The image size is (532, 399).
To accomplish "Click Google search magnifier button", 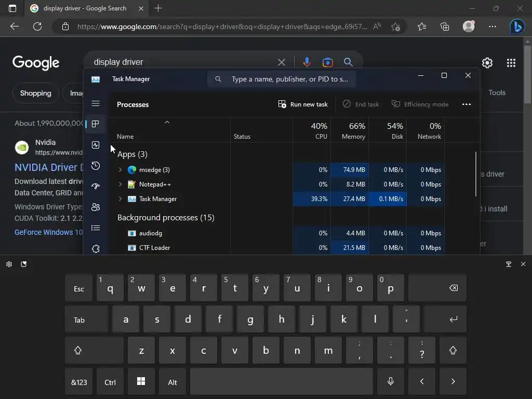I will pyautogui.click(x=348, y=62).
